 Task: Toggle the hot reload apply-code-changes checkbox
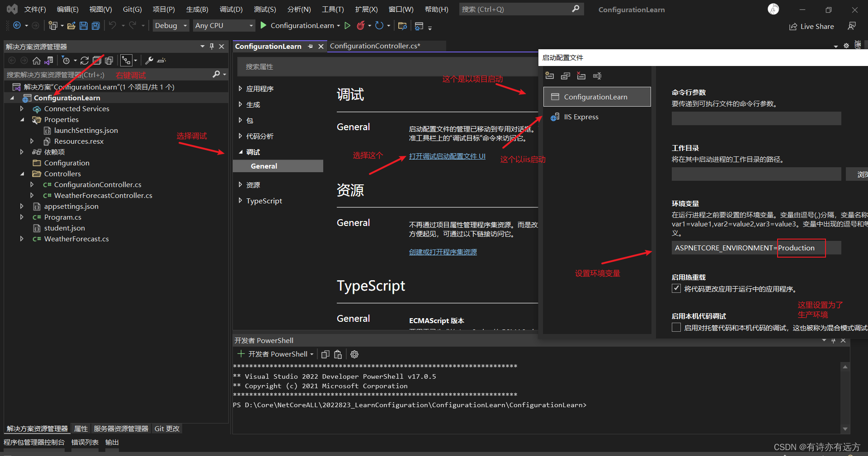(676, 288)
